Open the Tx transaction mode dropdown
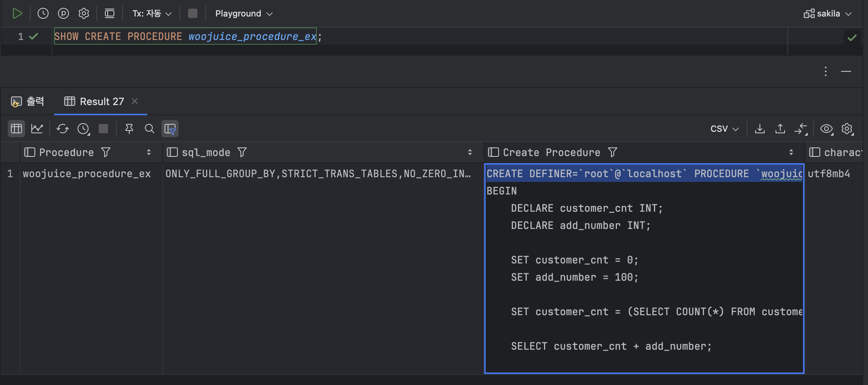868x385 pixels. [152, 14]
